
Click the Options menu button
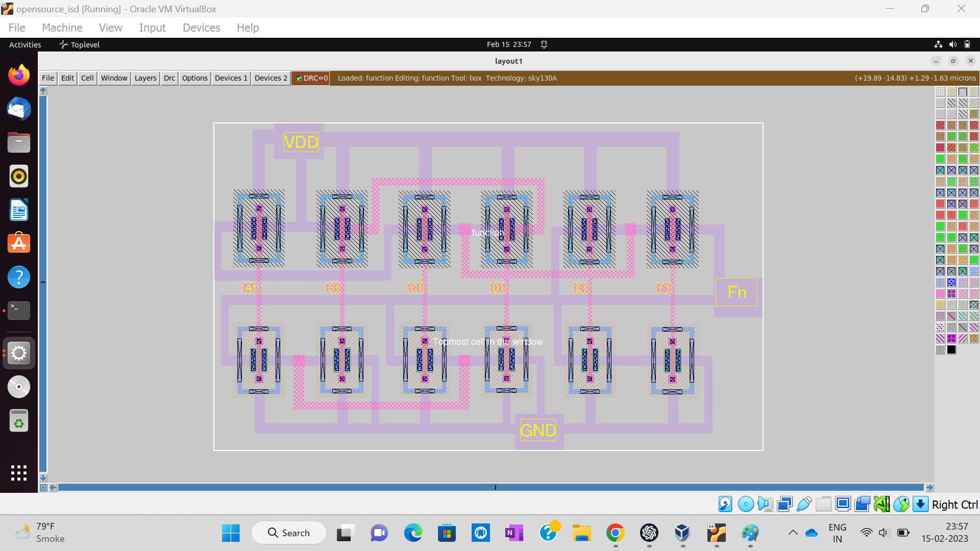194,78
